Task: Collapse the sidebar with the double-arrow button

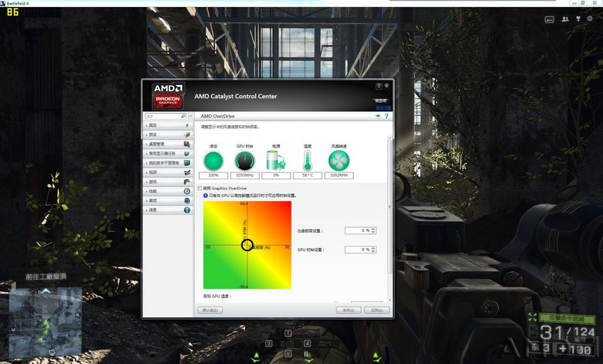Action: 190,116
